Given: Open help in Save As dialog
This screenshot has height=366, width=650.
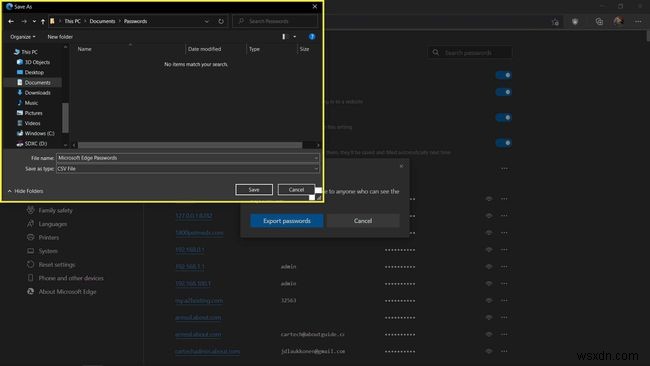Looking at the screenshot, I should pos(312,36).
